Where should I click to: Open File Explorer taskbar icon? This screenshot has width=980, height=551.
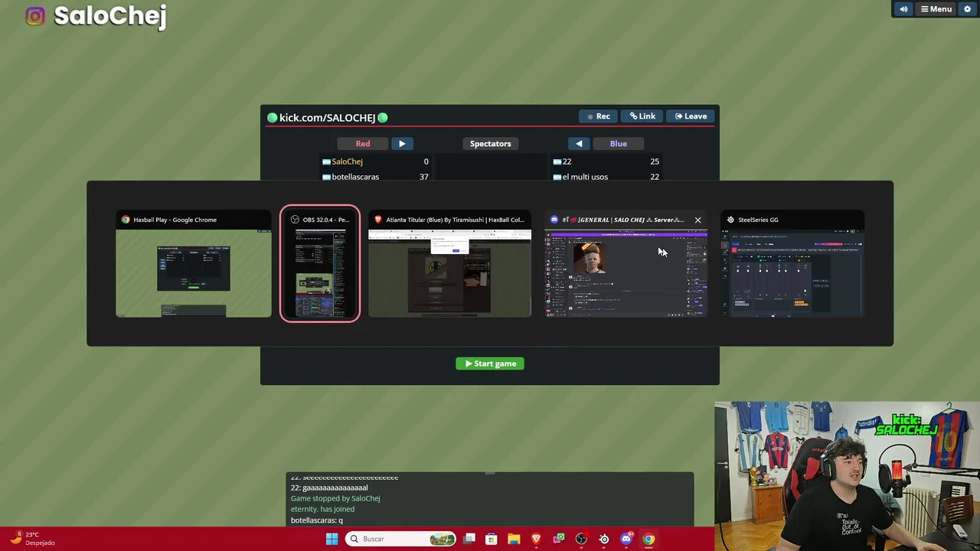point(514,539)
